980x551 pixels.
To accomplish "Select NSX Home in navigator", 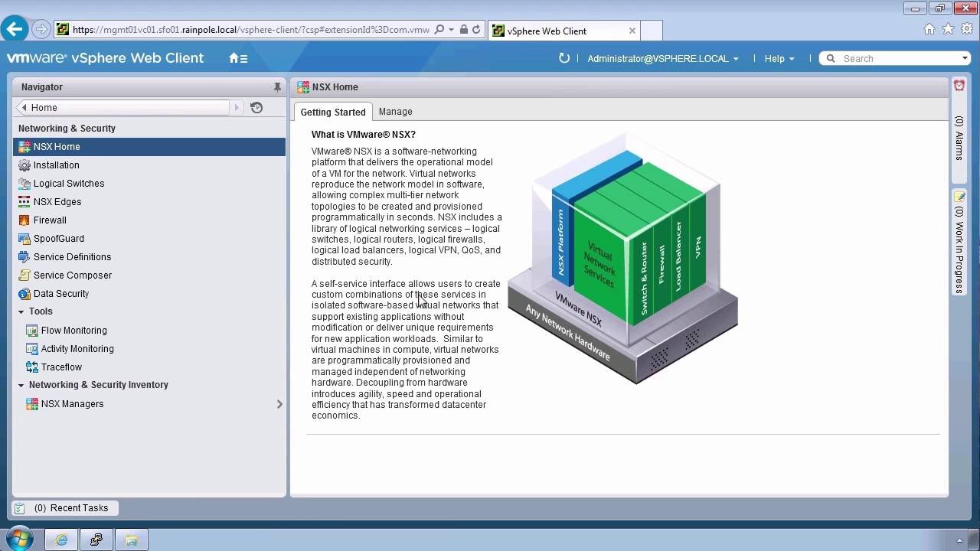I will pos(149,147).
